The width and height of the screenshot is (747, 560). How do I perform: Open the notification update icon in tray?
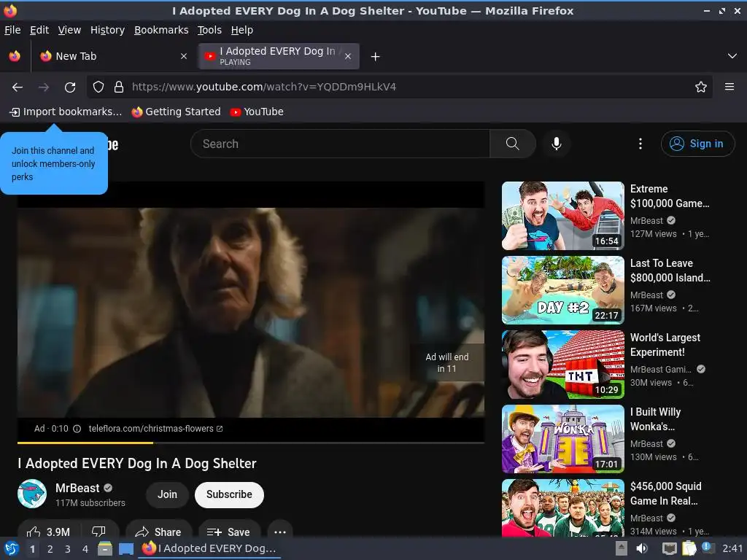[708, 548]
